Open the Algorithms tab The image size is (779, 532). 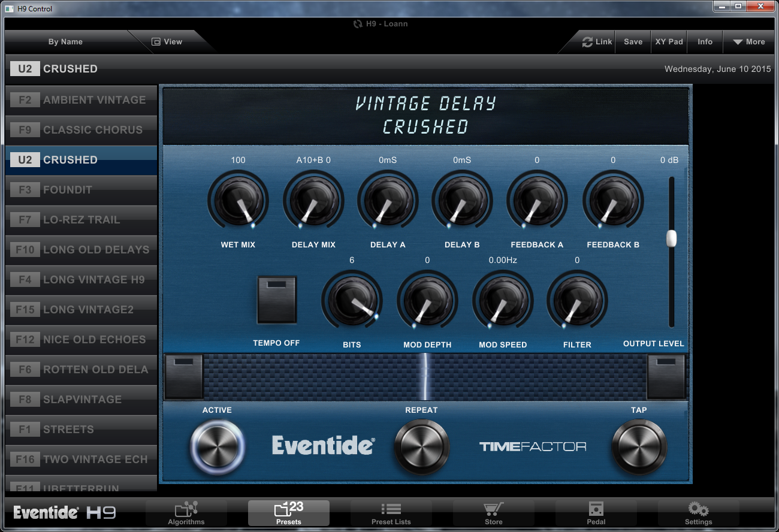(186, 513)
